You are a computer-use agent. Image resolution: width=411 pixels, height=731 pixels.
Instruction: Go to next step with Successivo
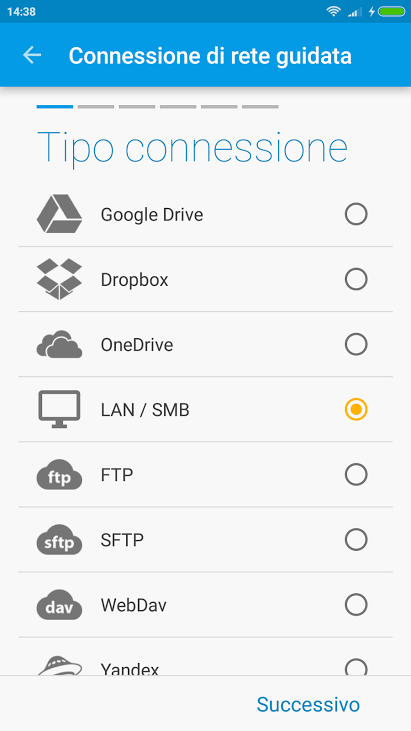pos(308,704)
